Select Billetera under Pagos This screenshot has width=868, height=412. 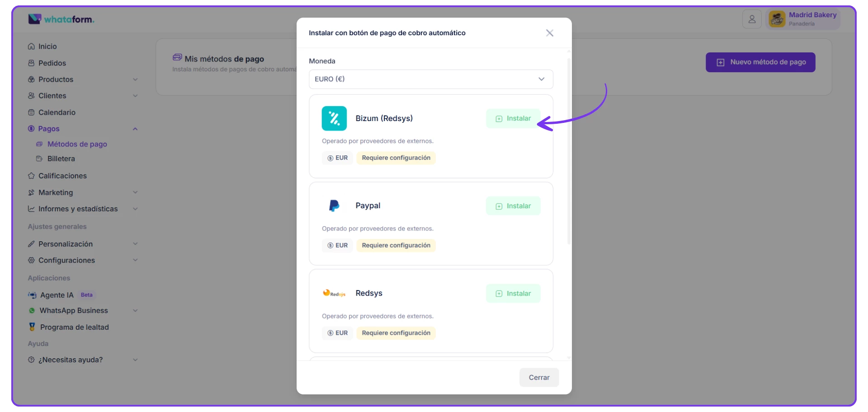61,159
